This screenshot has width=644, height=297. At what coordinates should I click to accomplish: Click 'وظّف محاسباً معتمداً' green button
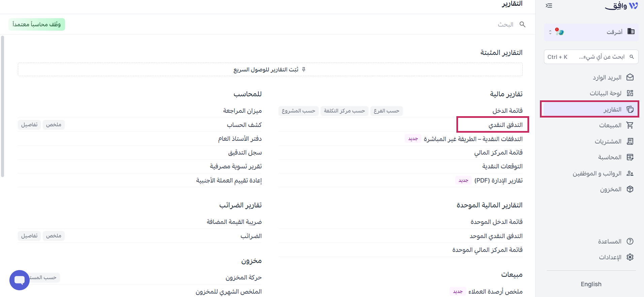pos(37,24)
